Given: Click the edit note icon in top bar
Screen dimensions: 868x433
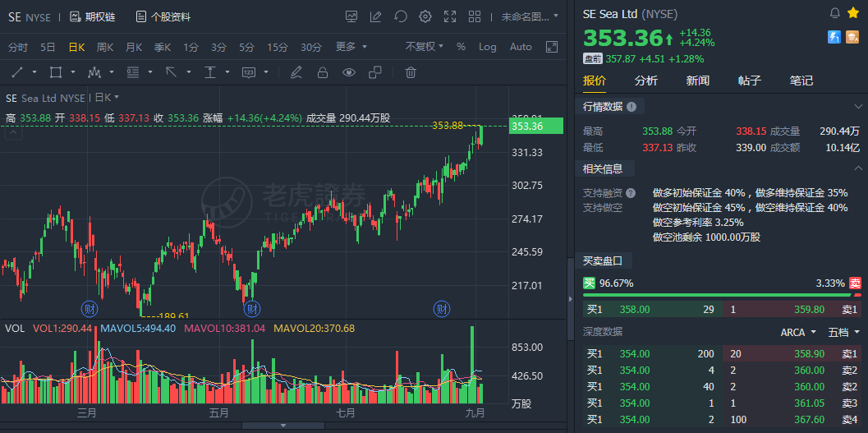Looking at the screenshot, I should pos(376,16).
